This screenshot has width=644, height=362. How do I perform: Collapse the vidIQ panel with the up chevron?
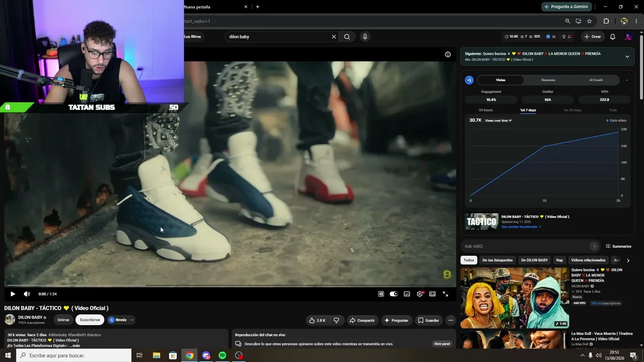[x=627, y=80]
